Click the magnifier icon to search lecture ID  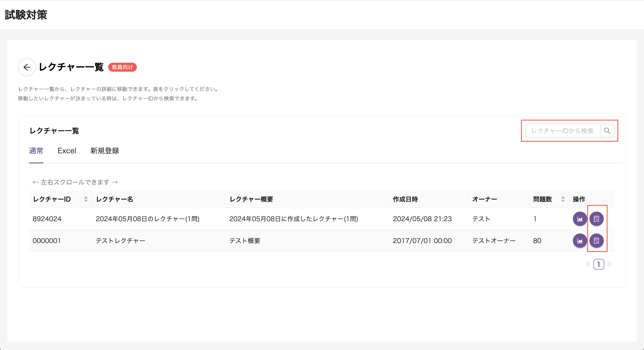(x=608, y=131)
